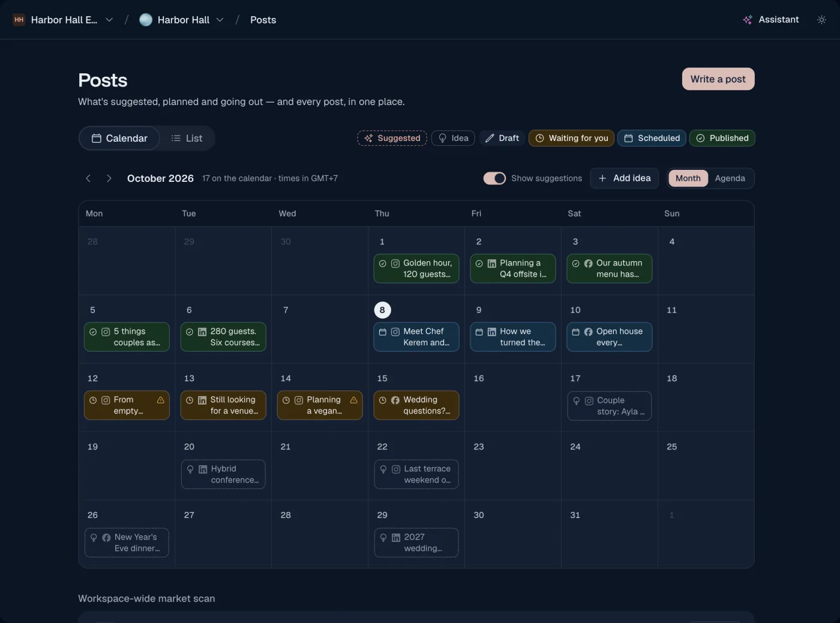The height and width of the screenshot is (623, 840).
Task: Click clock icon on 'Still looking for a venue' post
Action: pyautogui.click(x=190, y=400)
